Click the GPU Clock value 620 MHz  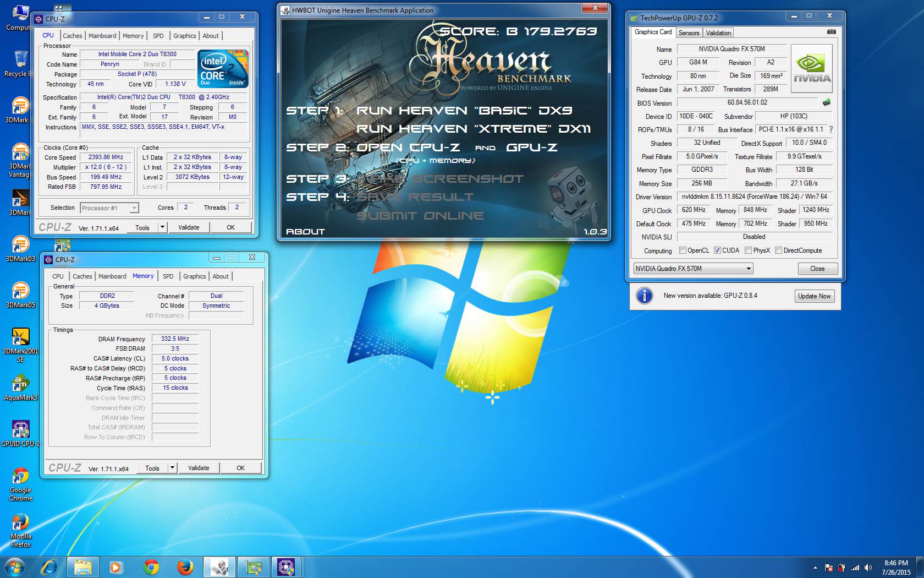[x=694, y=210]
